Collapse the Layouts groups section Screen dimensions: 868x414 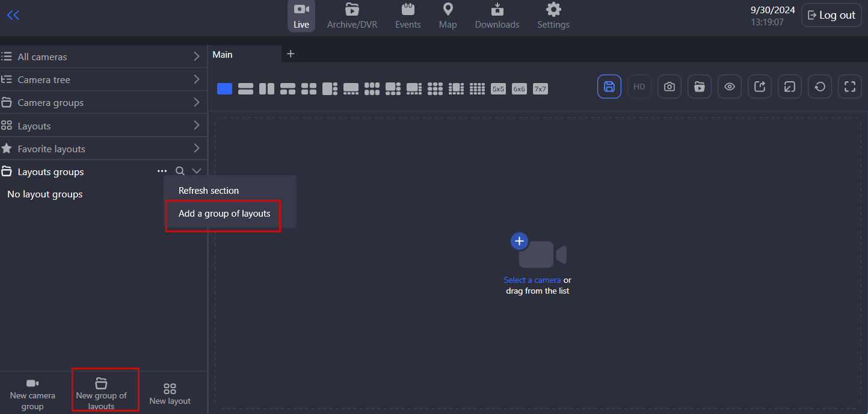pos(196,171)
